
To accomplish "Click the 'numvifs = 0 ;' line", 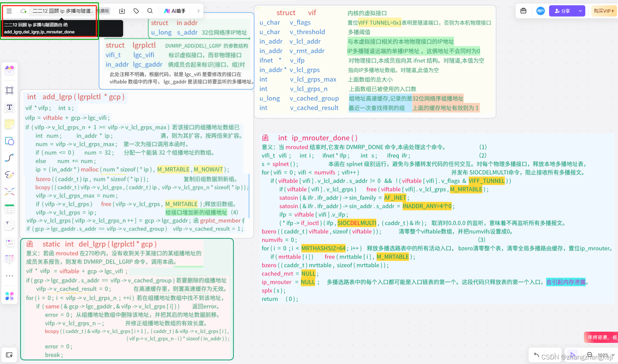I will pyautogui.click(x=279, y=240).
